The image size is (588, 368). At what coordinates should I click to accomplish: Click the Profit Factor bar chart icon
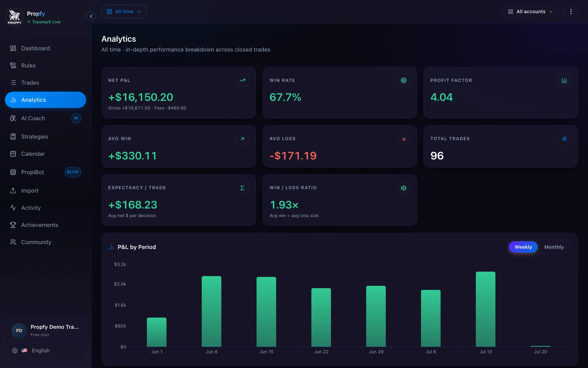point(564,80)
